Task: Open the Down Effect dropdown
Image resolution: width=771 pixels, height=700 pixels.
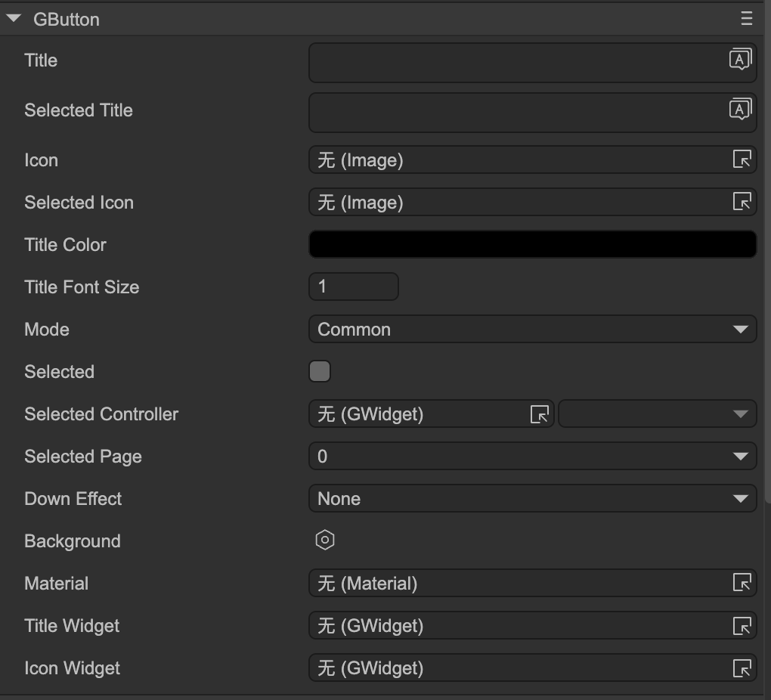Action: (x=532, y=498)
